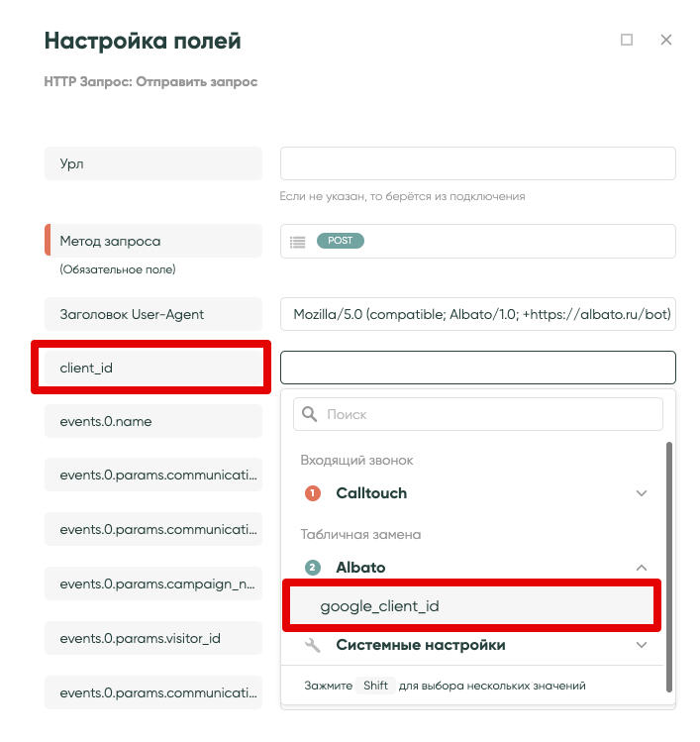Expand the Calltouch section chevron
This screenshot has width=700, height=742.
coord(642,493)
